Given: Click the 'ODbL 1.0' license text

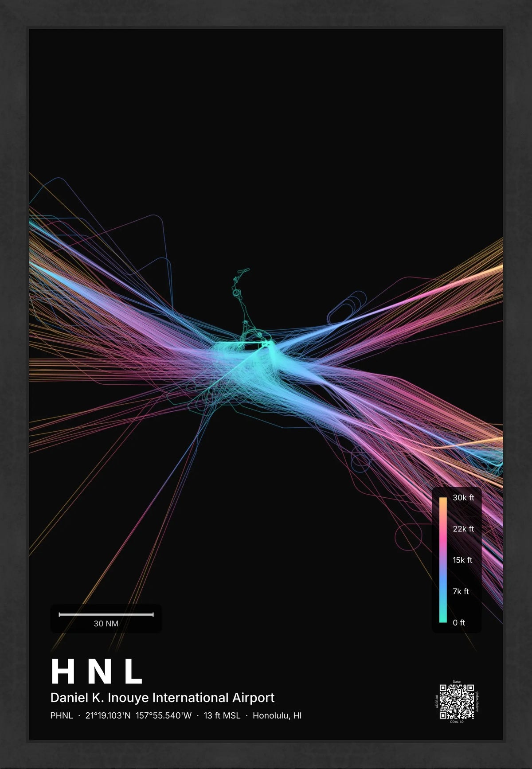Looking at the screenshot, I should tap(457, 722).
